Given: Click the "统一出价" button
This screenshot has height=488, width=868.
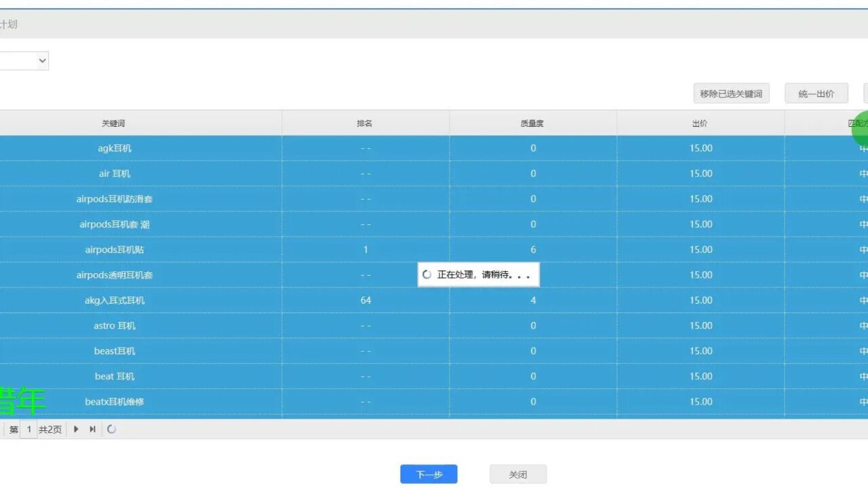Looking at the screenshot, I should [x=816, y=93].
